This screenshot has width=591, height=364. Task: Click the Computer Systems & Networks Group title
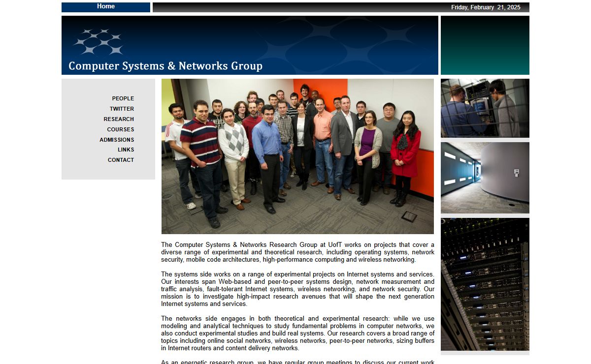[x=165, y=66]
